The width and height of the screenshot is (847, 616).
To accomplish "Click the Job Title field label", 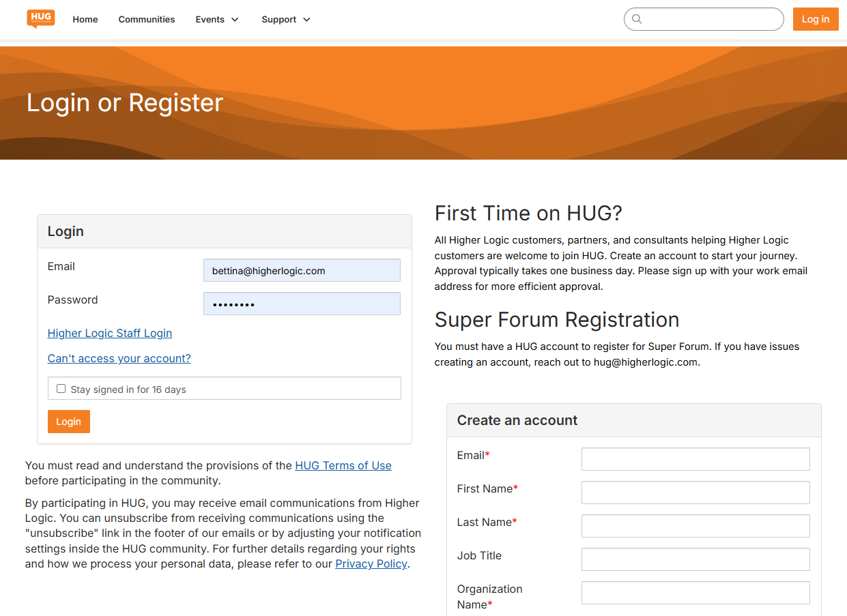I will tap(479, 555).
